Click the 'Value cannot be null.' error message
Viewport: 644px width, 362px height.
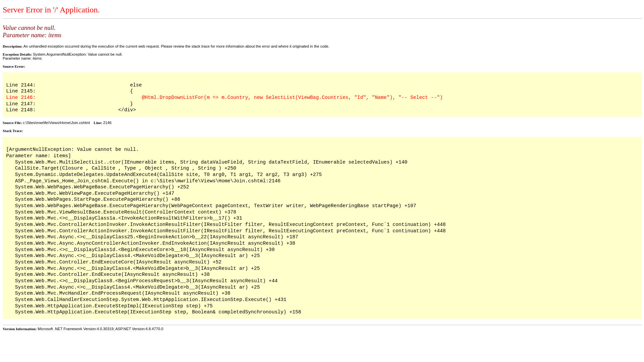click(29, 28)
